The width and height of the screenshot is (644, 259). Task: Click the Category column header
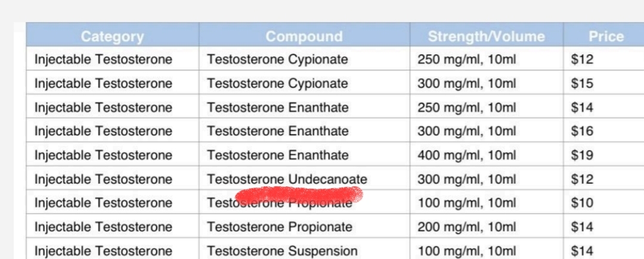click(x=112, y=37)
